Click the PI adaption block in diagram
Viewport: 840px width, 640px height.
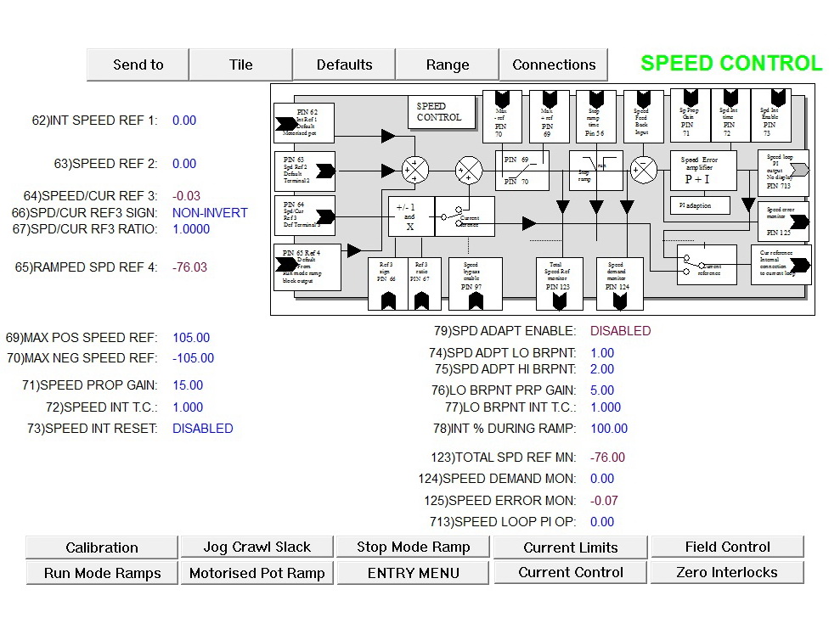(700, 205)
